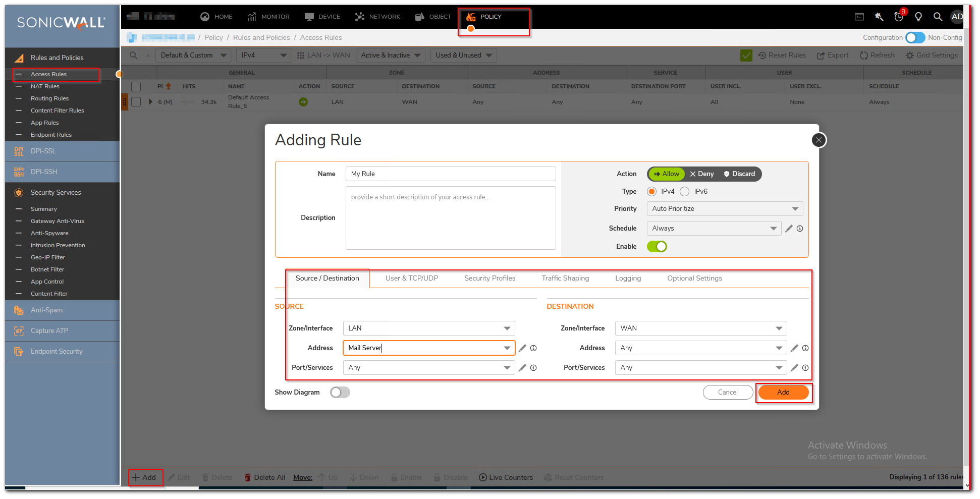Switch to Optional Settings tab

694,279
